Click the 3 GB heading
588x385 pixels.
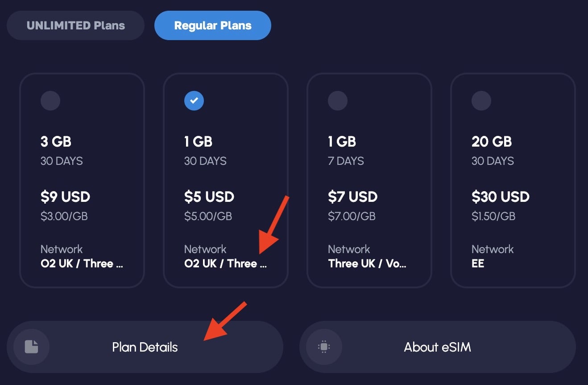pos(56,142)
